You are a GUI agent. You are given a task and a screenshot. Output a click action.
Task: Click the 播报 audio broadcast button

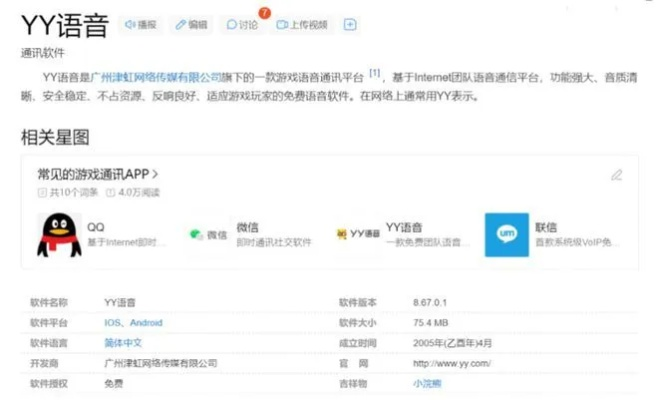coord(141,25)
